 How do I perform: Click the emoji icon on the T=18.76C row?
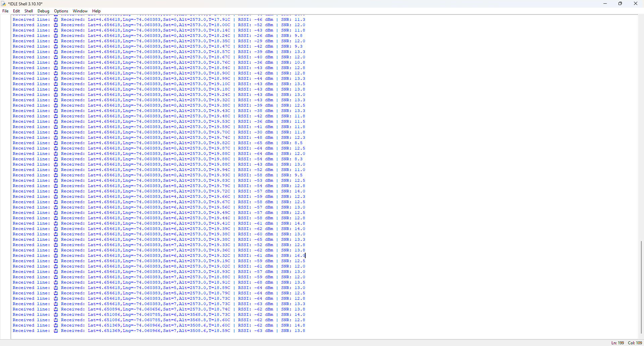(x=56, y=62)
